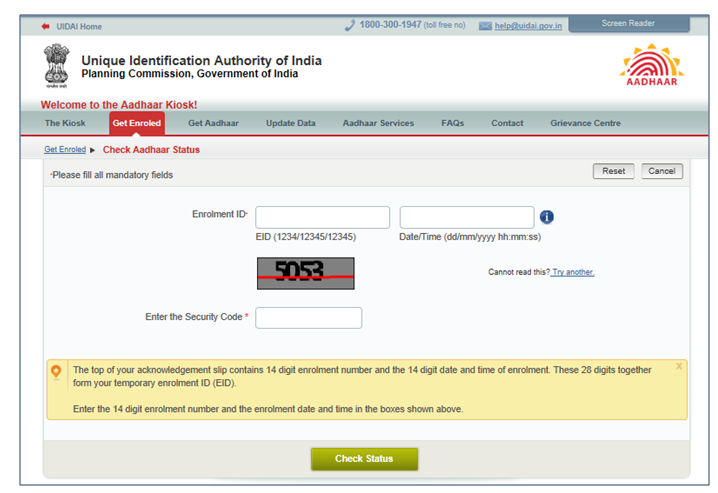The height and width of the screenshot is (493, 718).
Task: Click the Date/Time format hint text
Action: pyautogui.click(x=470, y=237)
